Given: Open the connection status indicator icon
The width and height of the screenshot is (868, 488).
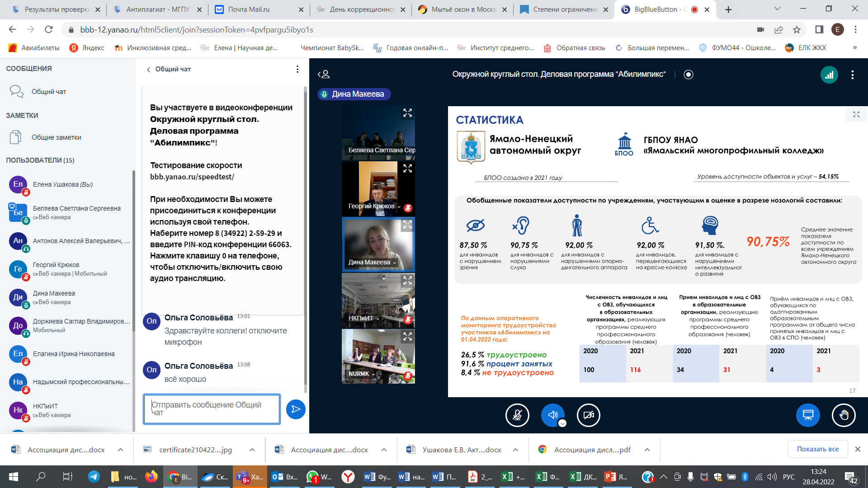Looking at the screenshot, I should click(x=829, y=75).
